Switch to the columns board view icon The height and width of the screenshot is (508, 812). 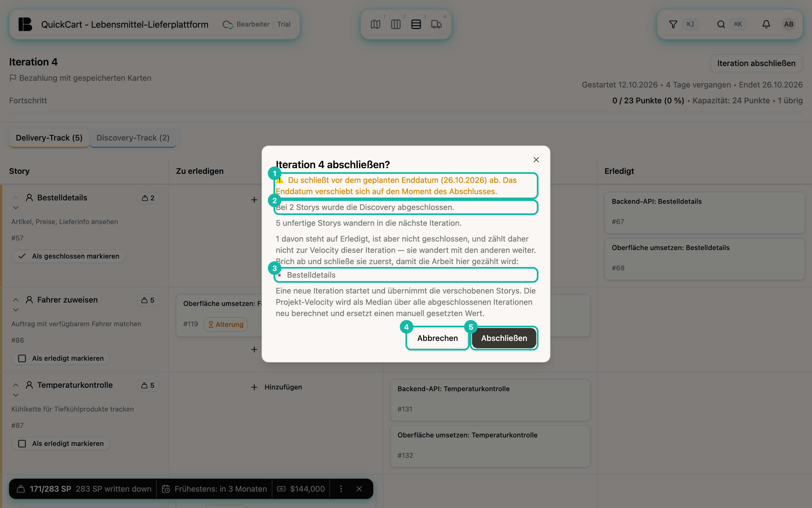396,24
